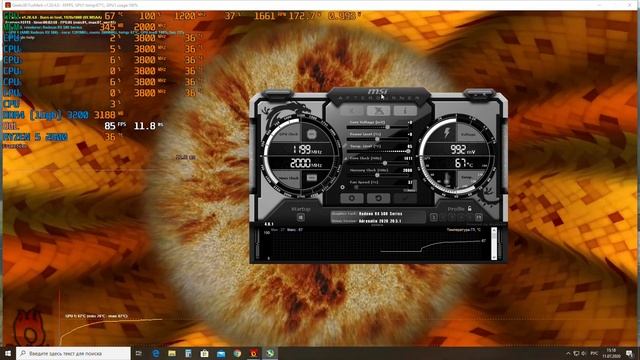
Task: Click the temperature monitoring graph
Action: [x=376, y=244]
